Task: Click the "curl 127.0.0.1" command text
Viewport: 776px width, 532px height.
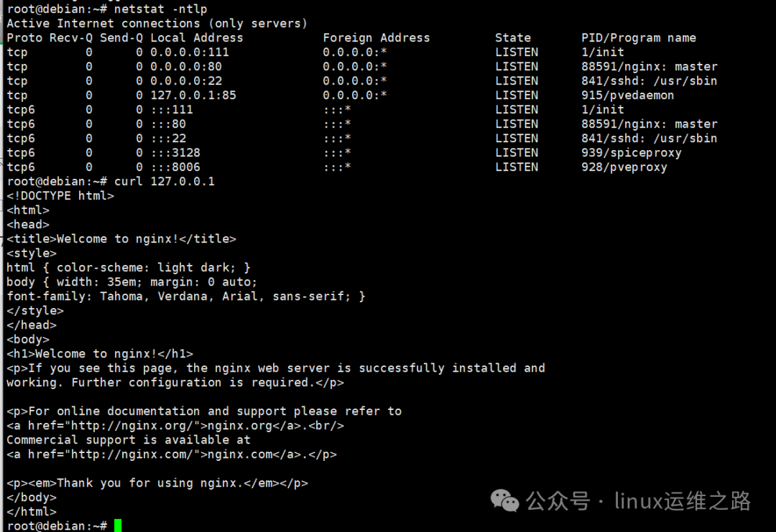Action: (164, 182)
